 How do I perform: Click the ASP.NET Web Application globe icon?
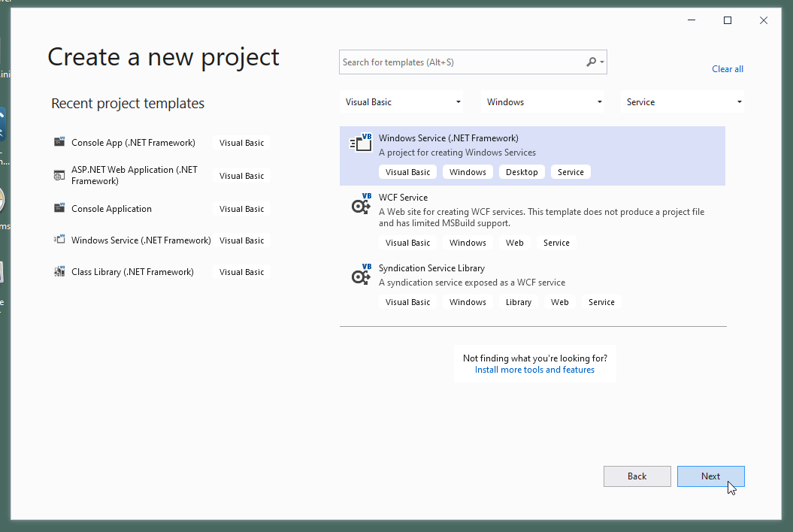point(59,175)
